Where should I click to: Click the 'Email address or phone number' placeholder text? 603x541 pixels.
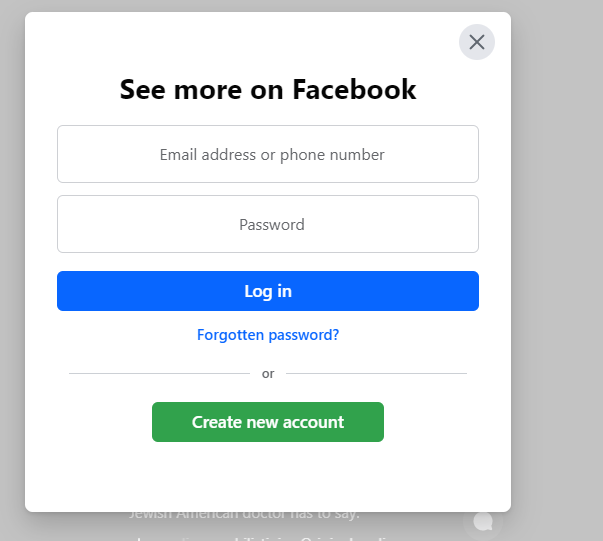point(272,155)
